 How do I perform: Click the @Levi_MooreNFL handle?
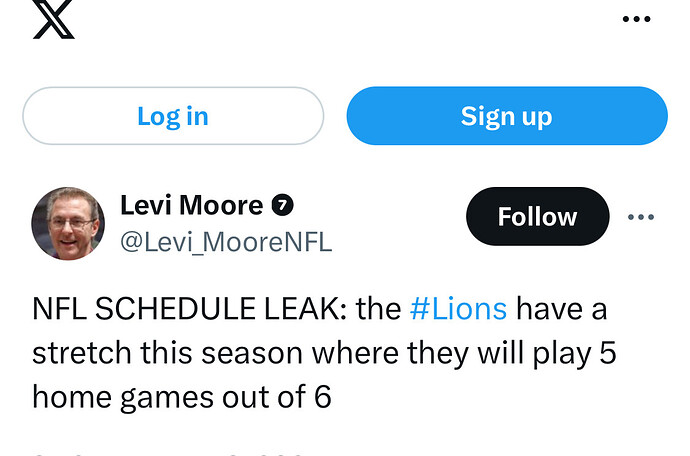coord(226,242)
